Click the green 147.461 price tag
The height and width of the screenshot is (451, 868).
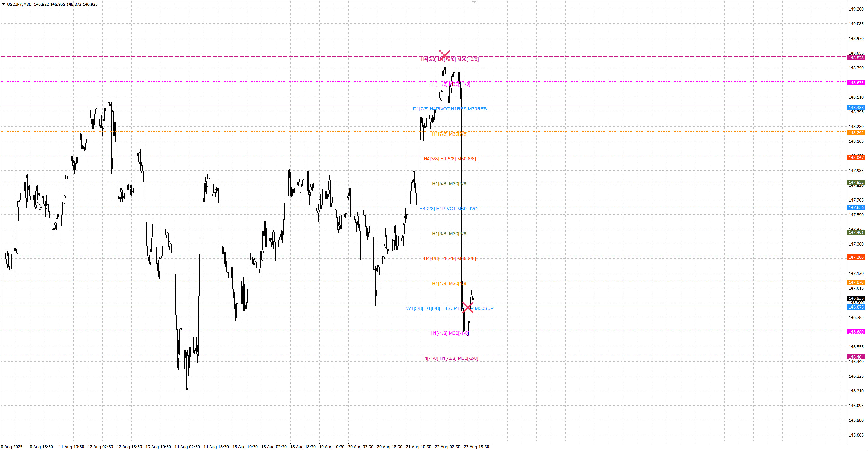click(856, 233)
